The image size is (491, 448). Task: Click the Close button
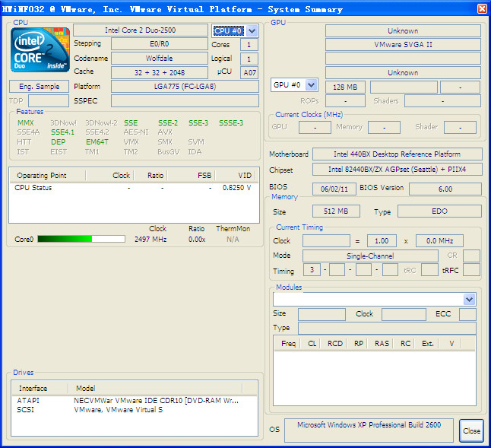[x=471, y=431]
